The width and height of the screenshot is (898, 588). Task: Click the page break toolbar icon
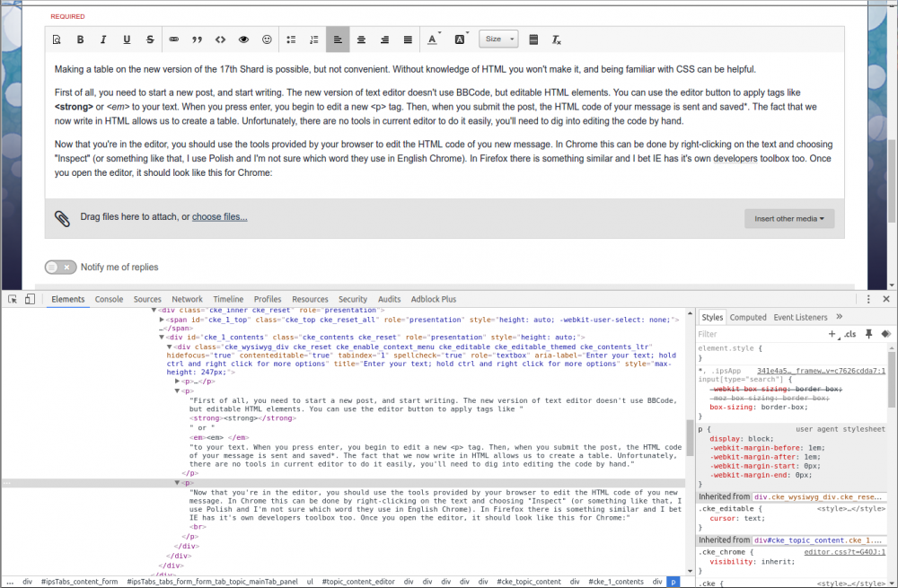coord(533,39)
